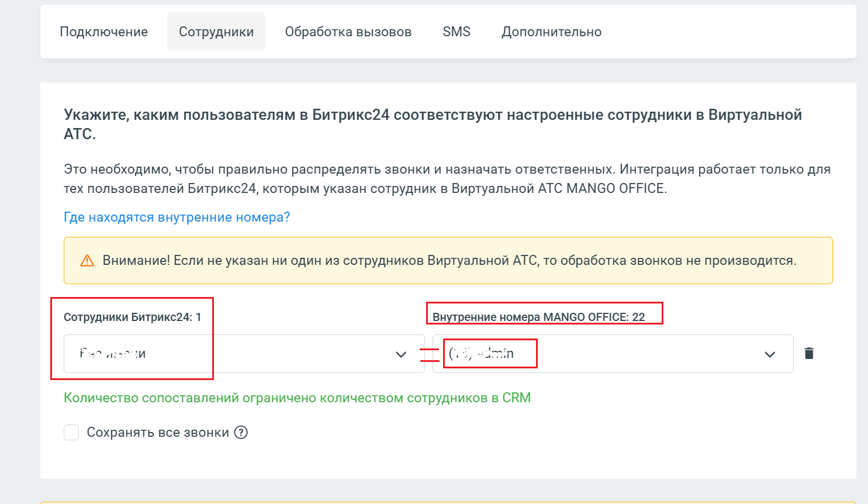Expand the MANGO OFFICE number dropdown arrow
The height and width of the screenshot is (504, 868).
(770, 354)
